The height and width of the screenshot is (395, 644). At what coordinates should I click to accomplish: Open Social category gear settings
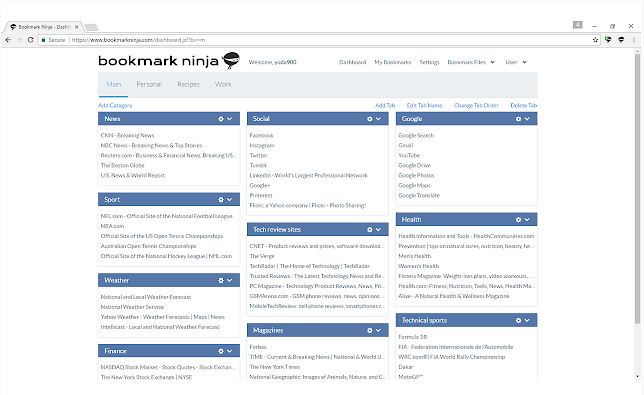(x=370, y=119)
